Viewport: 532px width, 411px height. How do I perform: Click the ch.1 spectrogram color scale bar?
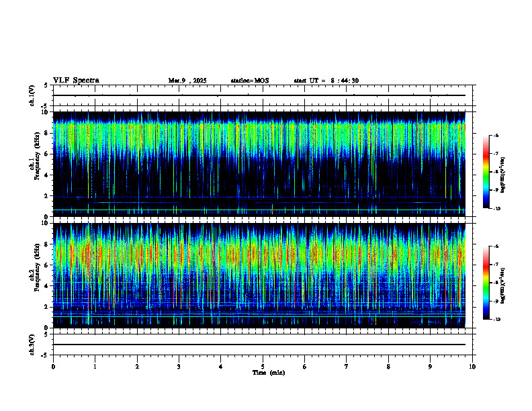[x=486, y=172]
